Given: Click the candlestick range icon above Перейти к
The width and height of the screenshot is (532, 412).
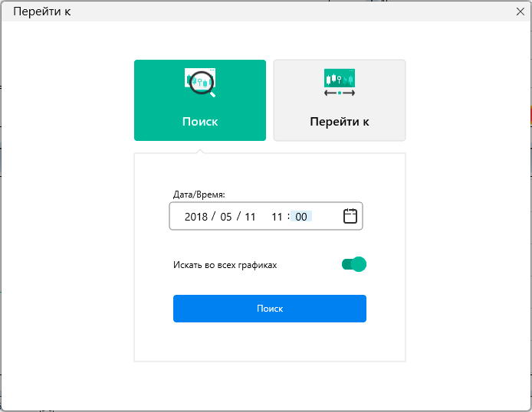Looking at the screenshot, I should 340,83.
